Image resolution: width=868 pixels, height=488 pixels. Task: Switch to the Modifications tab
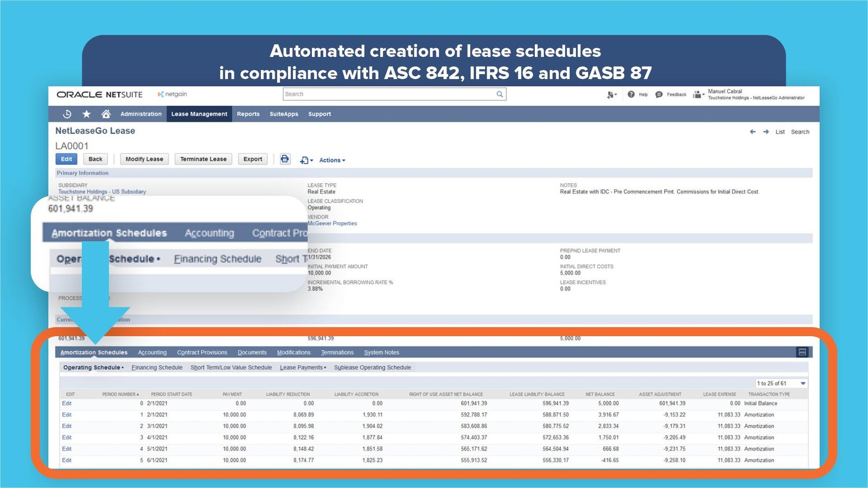click(x=293, y=352)
